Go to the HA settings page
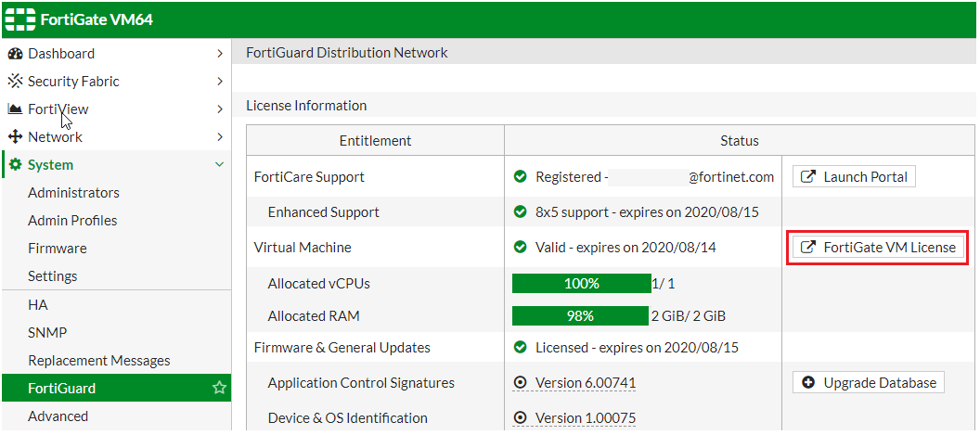 38,305
